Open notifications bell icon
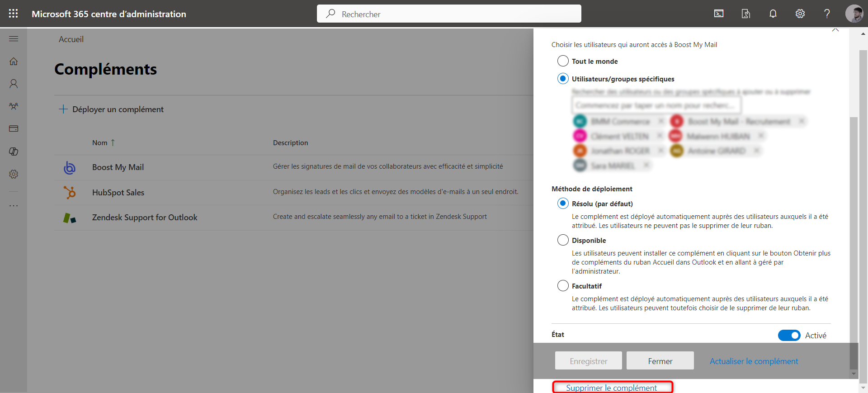 [x=773, y=14]
